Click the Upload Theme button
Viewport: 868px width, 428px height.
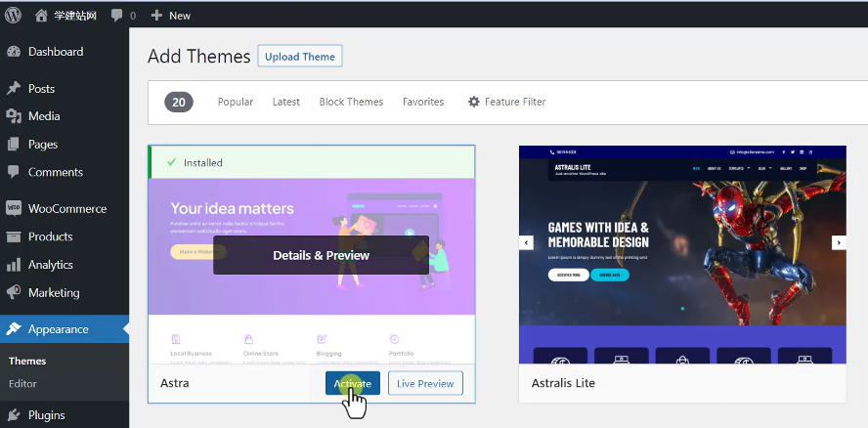click(x=299, y=57)
